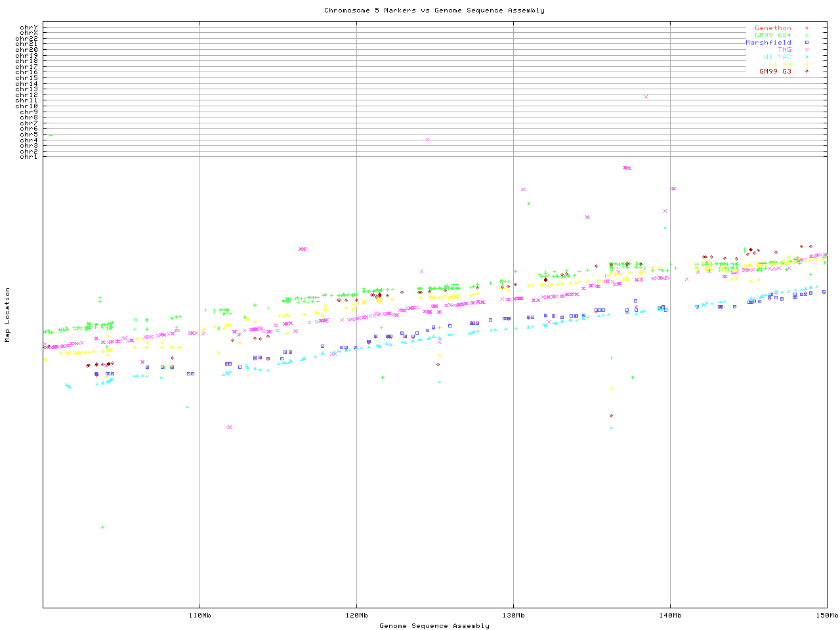Click the dark red GM99 G3 legend diamond
Viewport: 840px width, 630px height.
[807, 72]
